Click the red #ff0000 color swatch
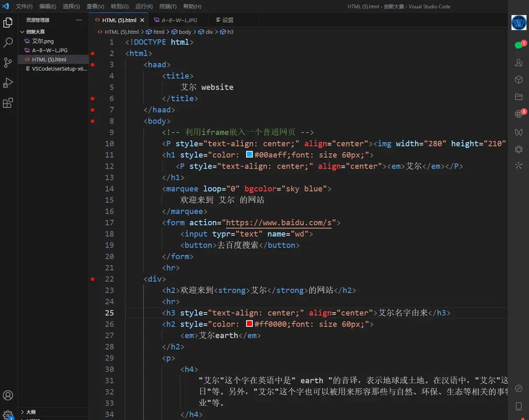The width and height of the screenshot is (529, 420). 249,323
